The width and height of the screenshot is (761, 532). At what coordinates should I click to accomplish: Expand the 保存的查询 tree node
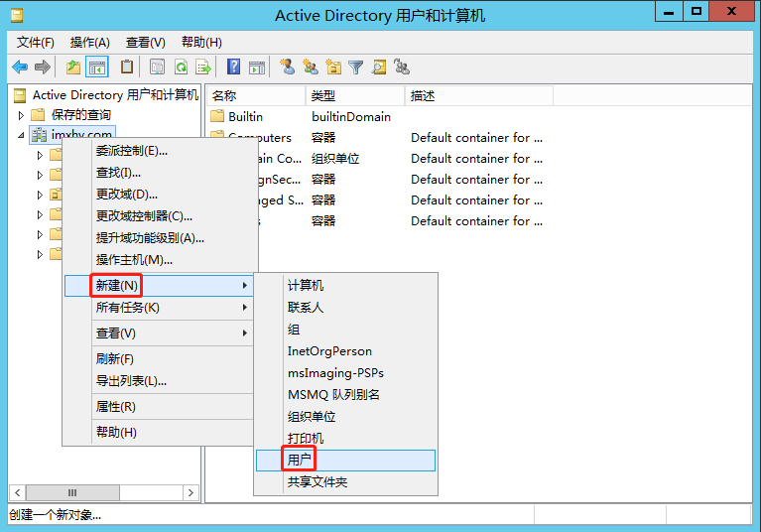21,115
